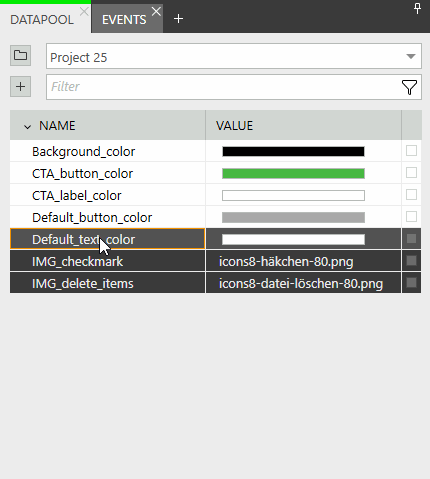430x479 pixels.
Task: Add a new datapool item with plus button
Action: click(x=20, y=87)
